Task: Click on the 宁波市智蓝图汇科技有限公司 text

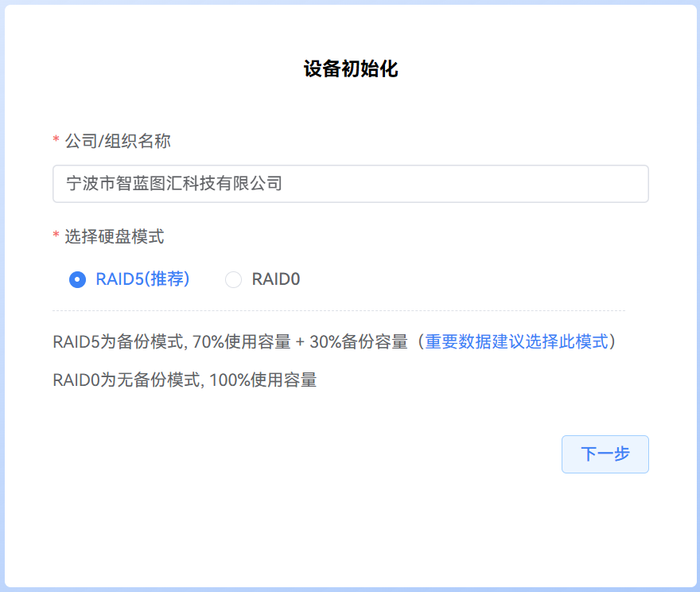Action: [x=174, y=184]
